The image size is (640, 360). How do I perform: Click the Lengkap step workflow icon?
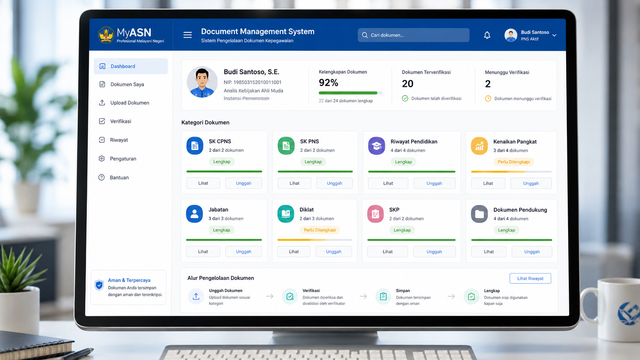(x=471, y=296)
